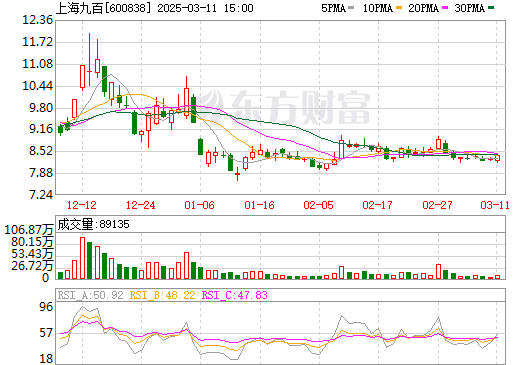The height and width of the screenshot is (365, 520).
Task: Click the 上海九百[600838] stock title
Action: click(x=101, y=8)
